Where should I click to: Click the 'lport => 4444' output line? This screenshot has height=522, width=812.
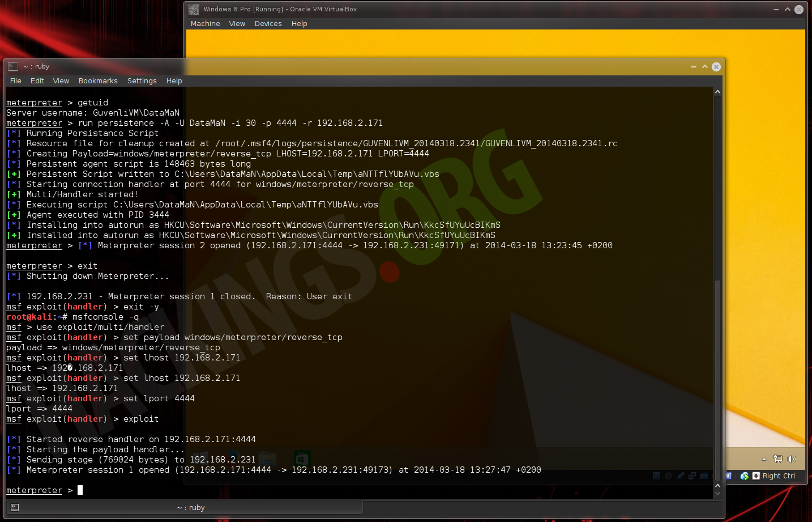pyautogui.click(x=39, y=409)
